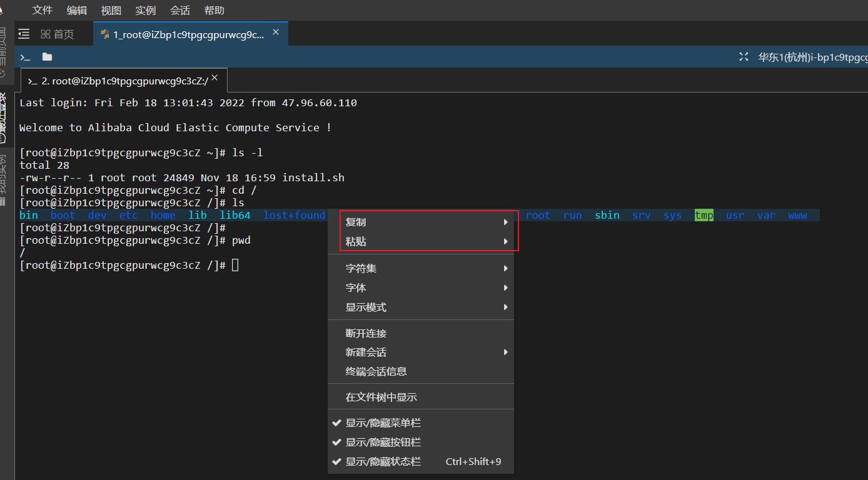Toggle 显示/隐藏按钮栏 option
The image size is (868, 480).
pos(421,442)
